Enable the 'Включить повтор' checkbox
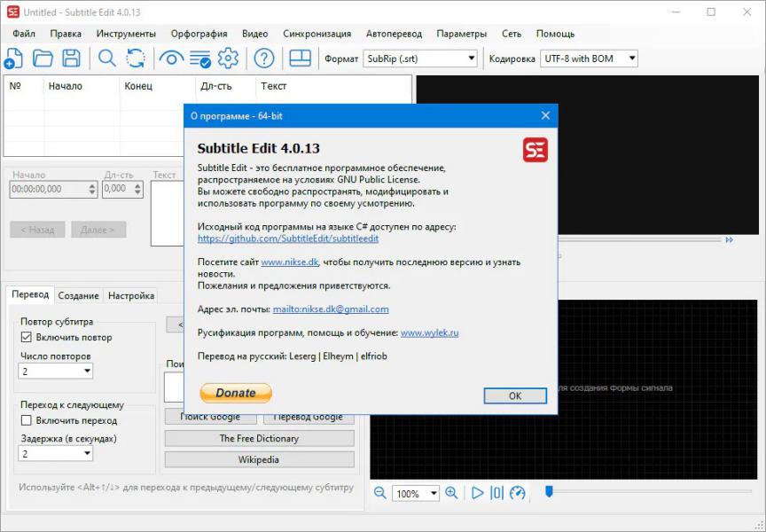This screenshot has height=532, width=766. 27,337
